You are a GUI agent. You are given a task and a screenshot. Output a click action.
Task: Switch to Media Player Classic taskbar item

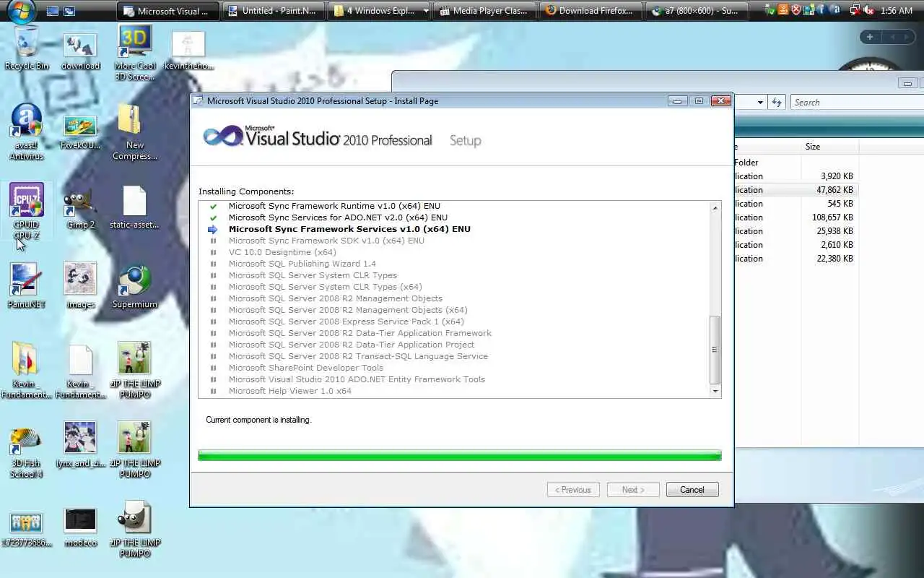click(x=484, y=11)
